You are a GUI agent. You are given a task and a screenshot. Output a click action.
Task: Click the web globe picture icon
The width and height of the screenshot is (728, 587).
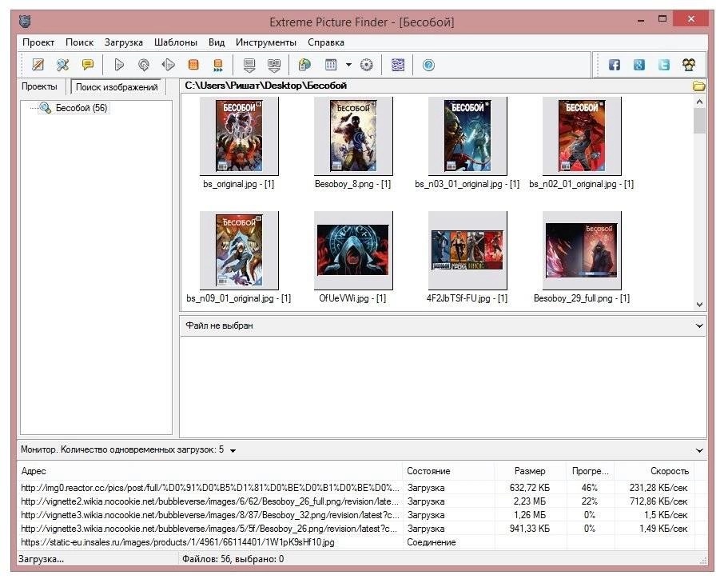(x=304, y=65)
